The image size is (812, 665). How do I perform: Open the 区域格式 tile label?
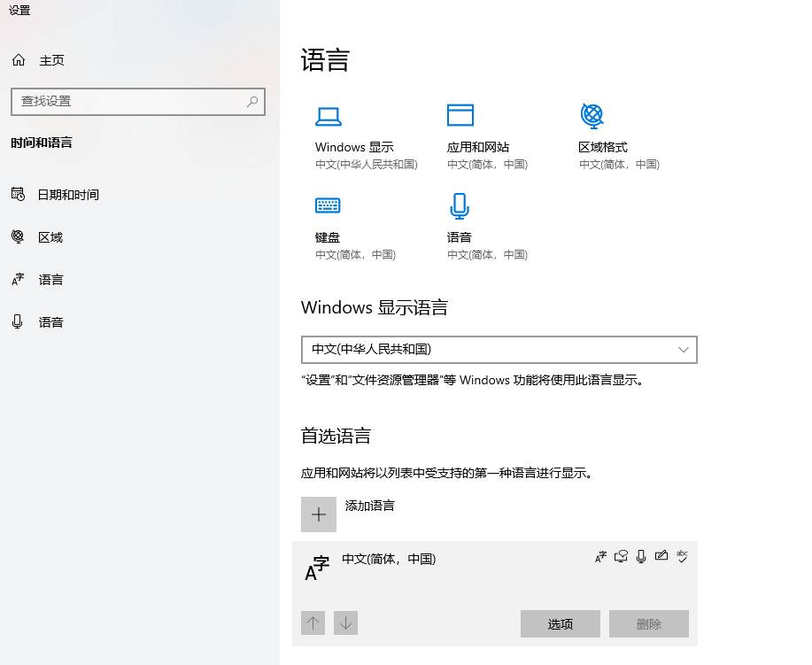click(603, 147)
